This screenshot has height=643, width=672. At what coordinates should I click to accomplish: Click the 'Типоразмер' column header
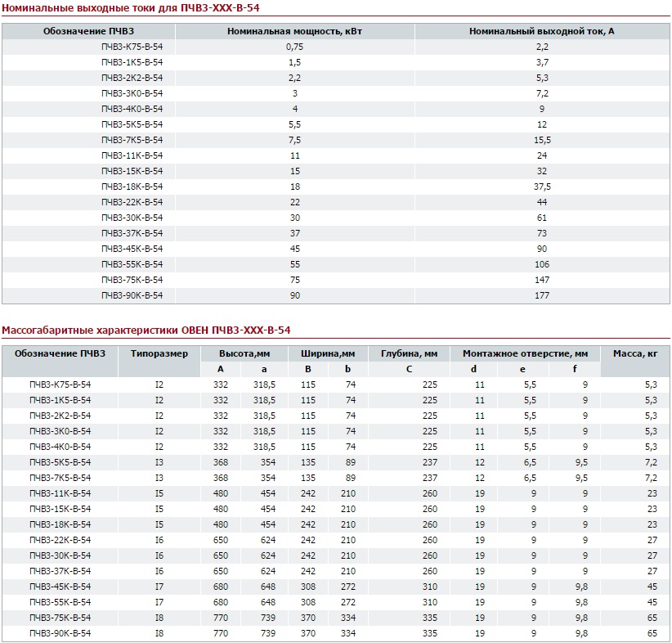point(159,354)
